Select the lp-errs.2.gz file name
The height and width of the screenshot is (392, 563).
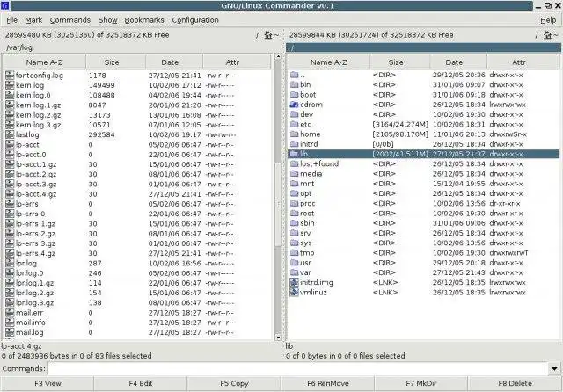click(x=35, y=234)
